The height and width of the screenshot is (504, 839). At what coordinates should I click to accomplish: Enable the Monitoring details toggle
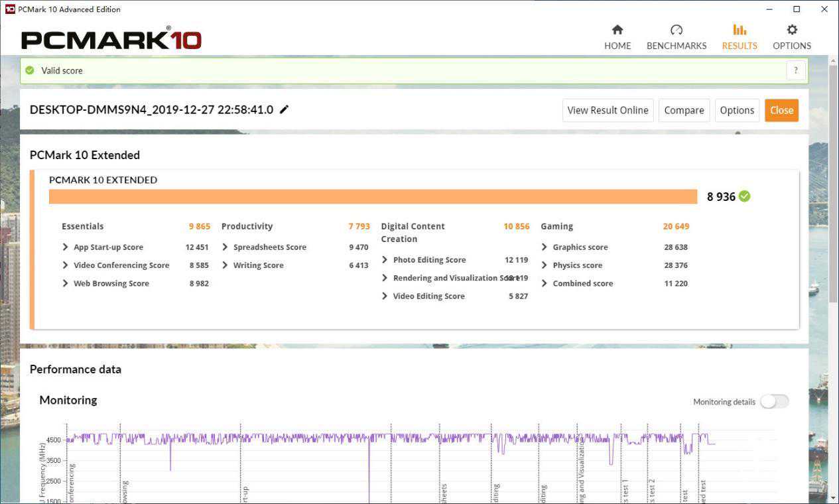coord(774,401)
